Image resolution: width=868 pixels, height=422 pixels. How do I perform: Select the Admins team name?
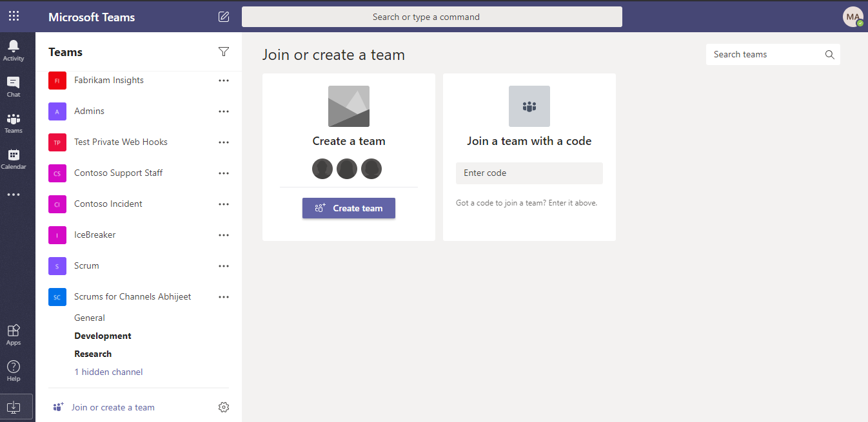(x=89, y=111)
